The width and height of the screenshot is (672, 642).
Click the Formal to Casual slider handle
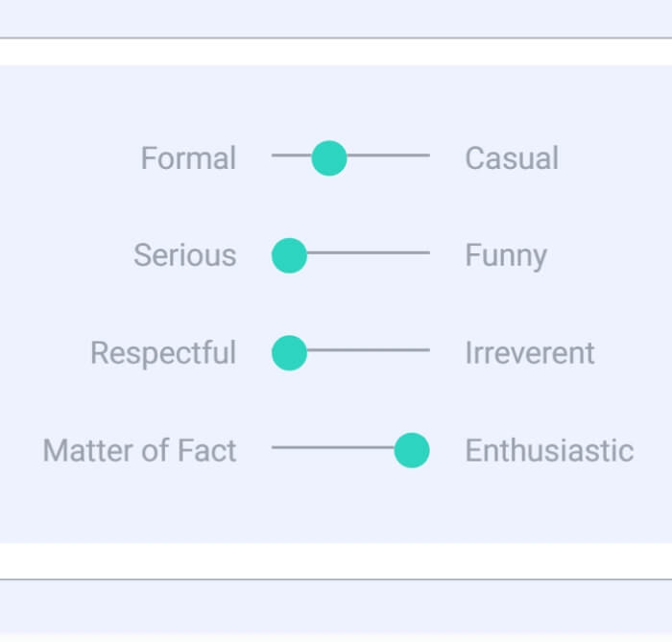click(329, 158)
